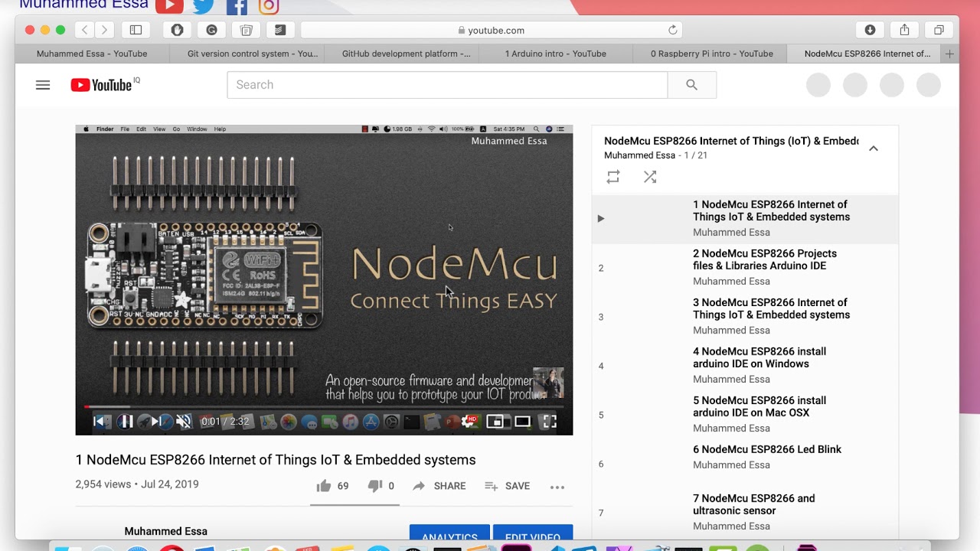Enter fullscreen video mode
Image resolution: width=980 pixels, height=551 pixels.
point(550,421)
